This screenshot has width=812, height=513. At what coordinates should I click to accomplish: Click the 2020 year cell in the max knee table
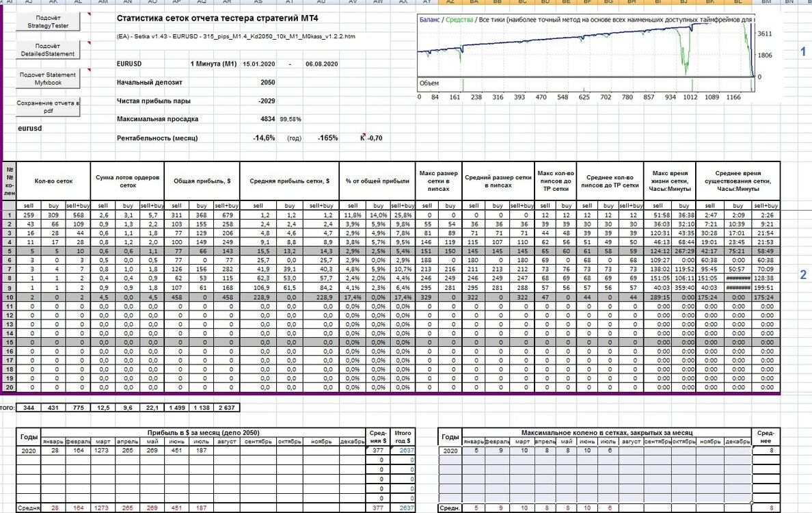tap(450, 451)
